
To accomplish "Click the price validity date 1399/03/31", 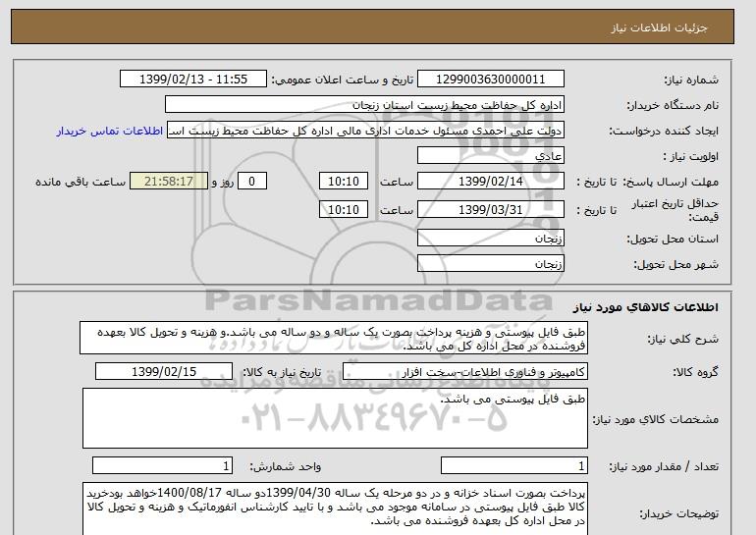I will point(490,210).
